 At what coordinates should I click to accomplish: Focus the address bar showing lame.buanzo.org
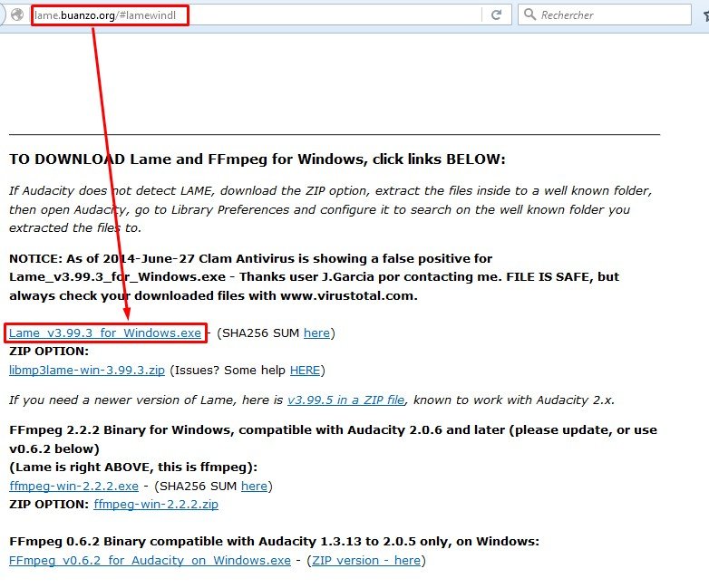click(x=272, y=15)
